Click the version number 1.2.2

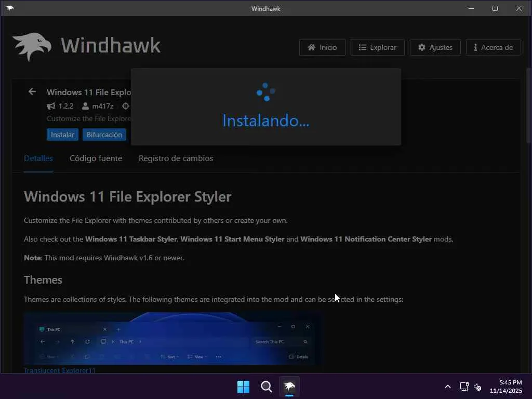[66, 106]
